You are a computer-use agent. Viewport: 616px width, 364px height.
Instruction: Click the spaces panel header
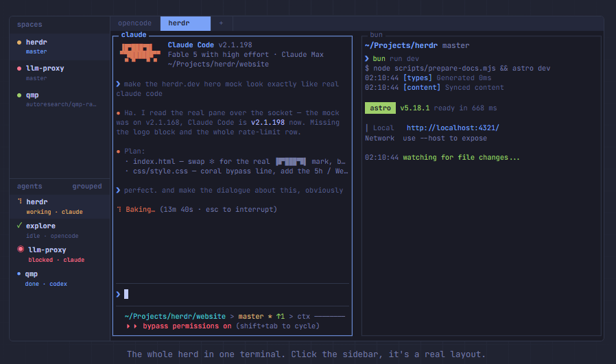point(29,25)
